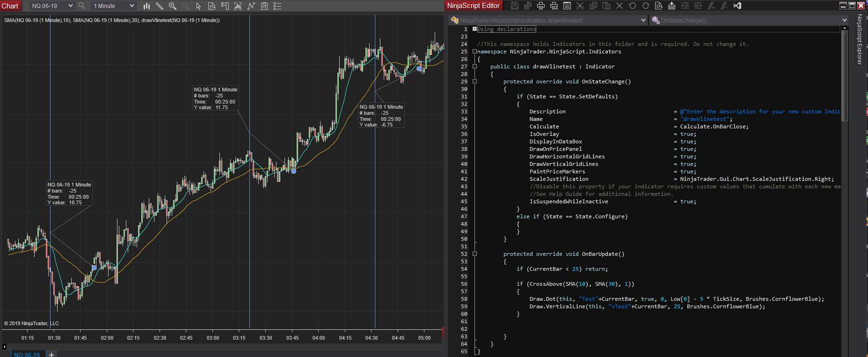868x357 pixels.
Task: Open script in Visual Studio icon
Action: coord(737,6)
